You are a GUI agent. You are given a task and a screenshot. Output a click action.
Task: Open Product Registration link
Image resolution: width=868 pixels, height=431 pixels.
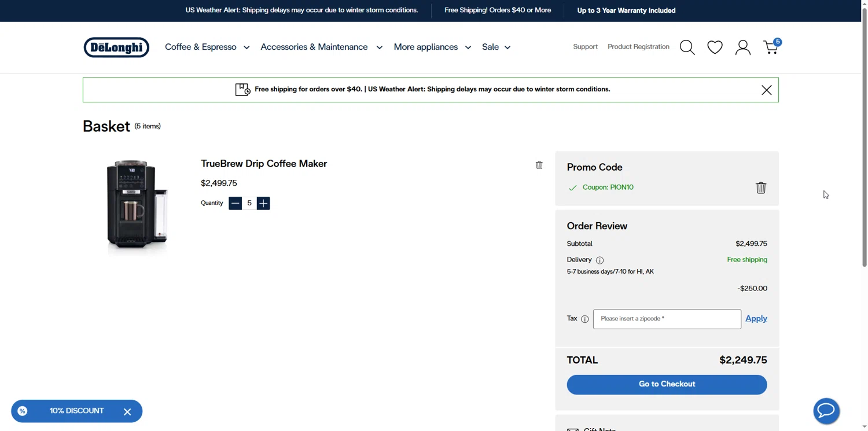[x=638, y=47]
